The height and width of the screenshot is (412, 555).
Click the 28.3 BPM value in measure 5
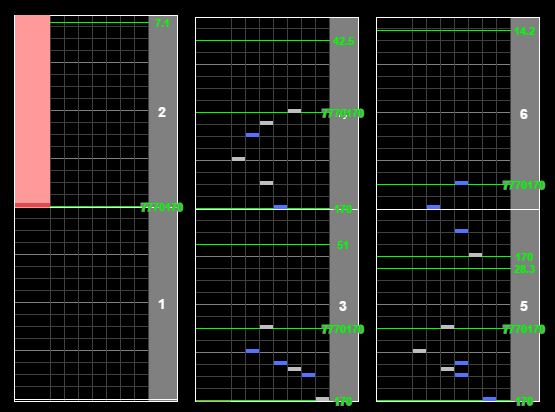[525, 269]
